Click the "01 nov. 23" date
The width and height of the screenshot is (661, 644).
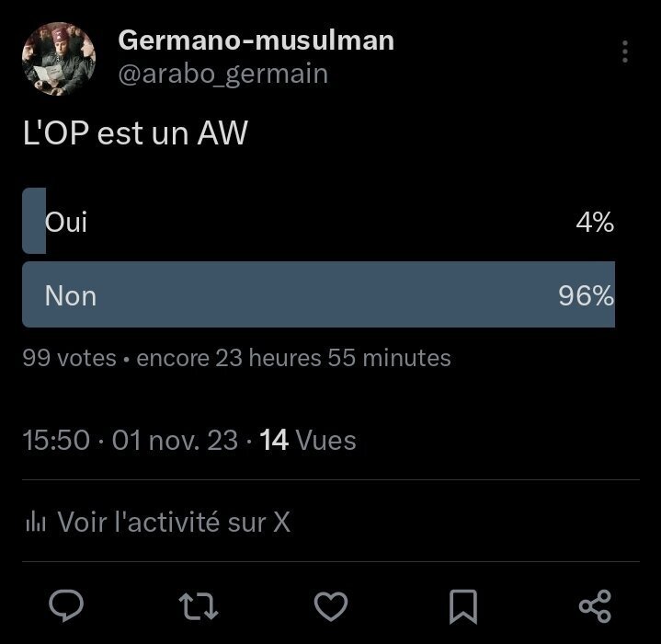(175, 441)
